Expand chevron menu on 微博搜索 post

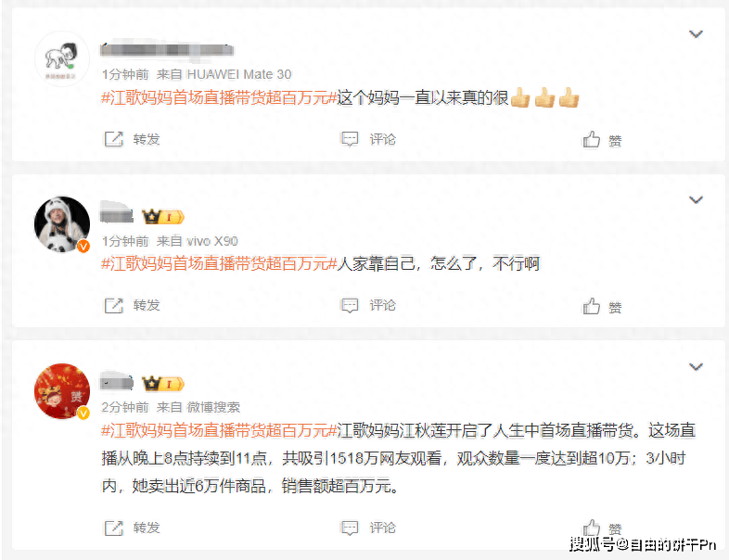pyautogui.click(x=696, y=366)
